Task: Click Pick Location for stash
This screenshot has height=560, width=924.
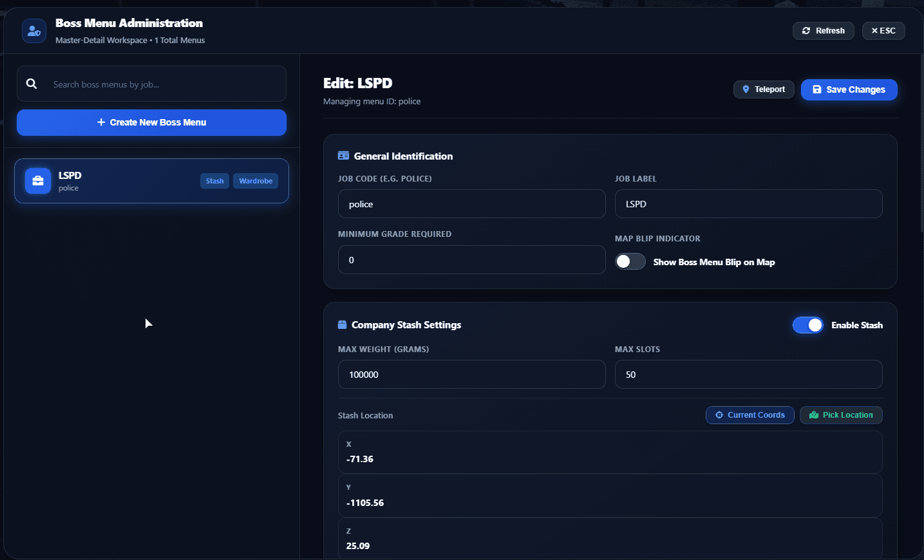Action: (x=841, y=415)
